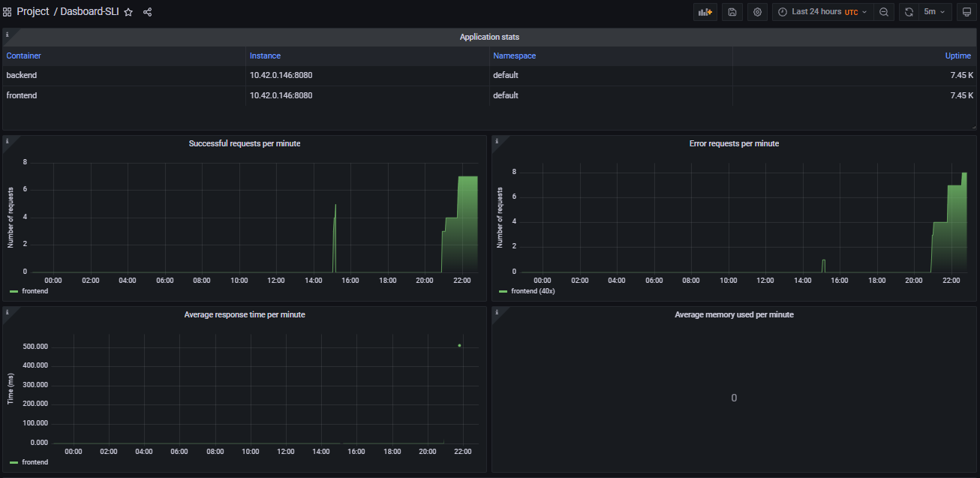Open Average response time per minute title menu
The width and height of the screenshot is (980, 478).
coord(245,314)
